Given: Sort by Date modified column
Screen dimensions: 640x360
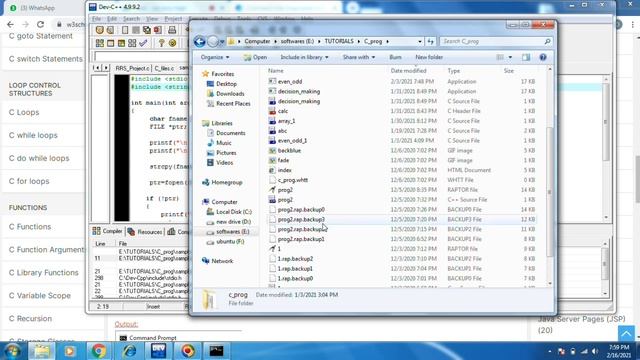Looking at the screenshot, I should 408,71.
